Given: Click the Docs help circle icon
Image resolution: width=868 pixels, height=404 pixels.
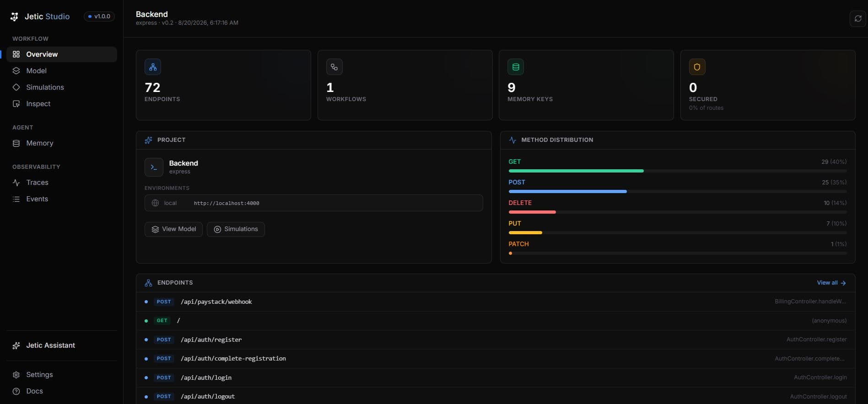Looking at the screenshot, I should click(16, 391).
